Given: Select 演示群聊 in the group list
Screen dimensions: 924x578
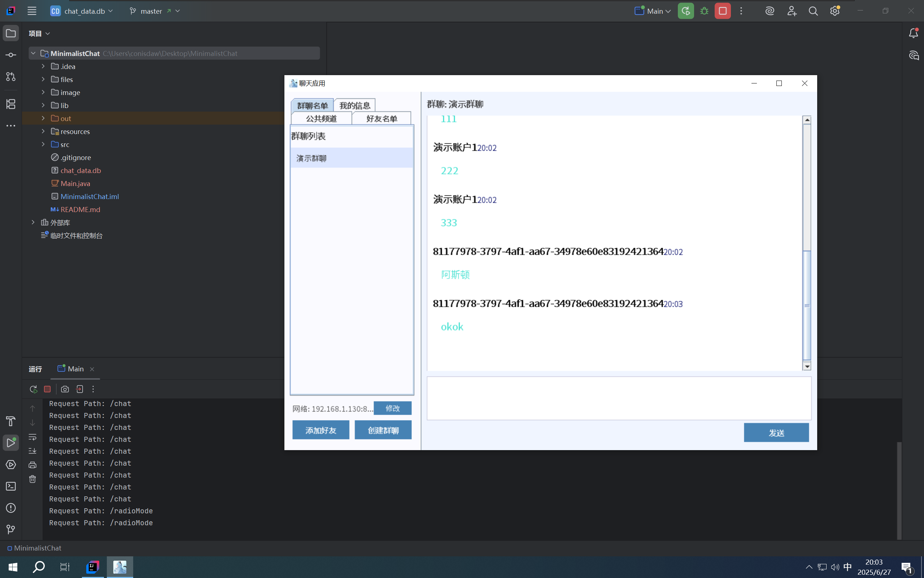Looking at the screenshot, I should 352,158.
